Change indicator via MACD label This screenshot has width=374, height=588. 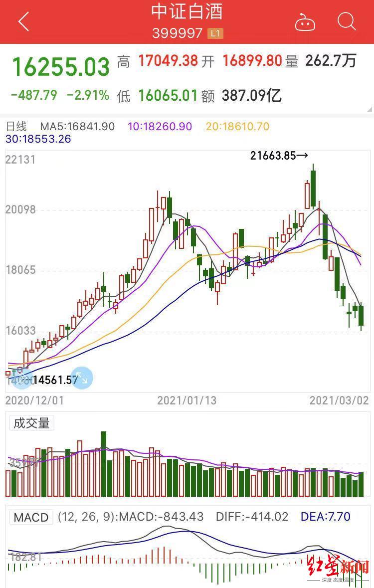[31, 517]
